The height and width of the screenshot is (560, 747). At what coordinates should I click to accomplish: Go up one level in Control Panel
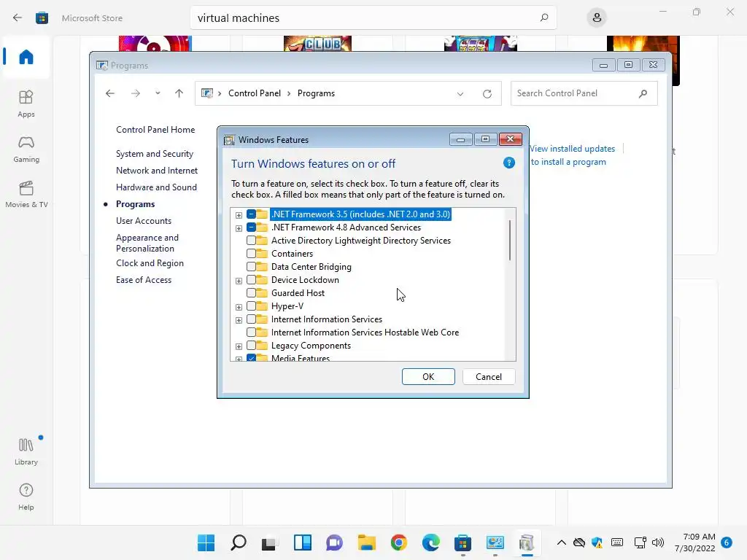pyautogui.click(x=179, y=93)
